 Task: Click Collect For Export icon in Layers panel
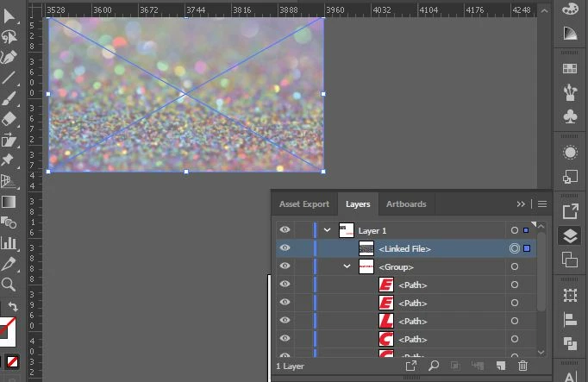click(411, 366)
